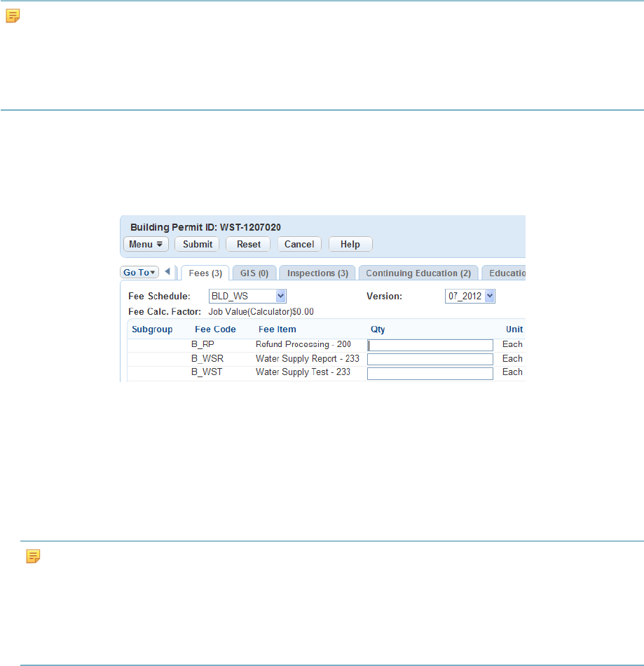The height and width of the screenshot is (666, 644).
Task: Switch to the Fees (3) tab
Action: (x=205, y=273)
